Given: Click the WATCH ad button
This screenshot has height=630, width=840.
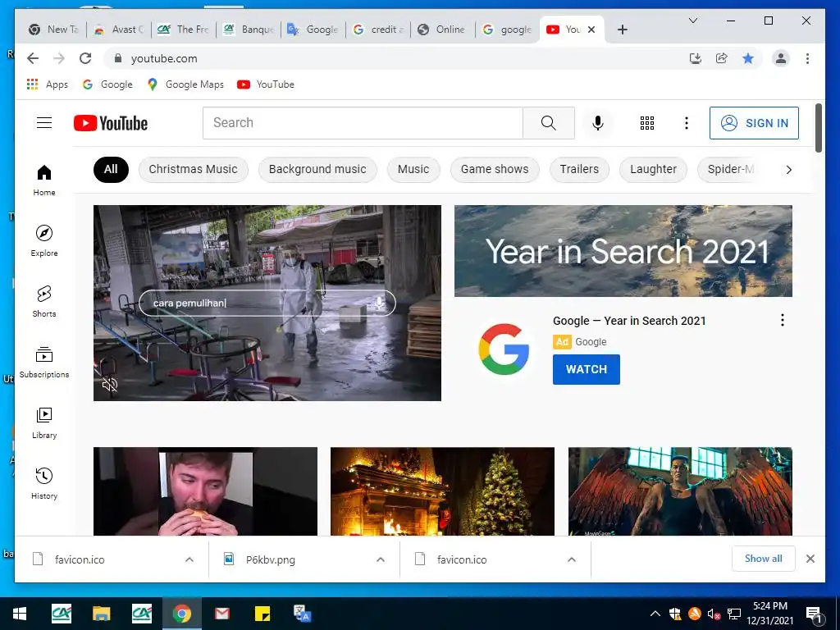Looking at the screenshot, I should 586,369.
